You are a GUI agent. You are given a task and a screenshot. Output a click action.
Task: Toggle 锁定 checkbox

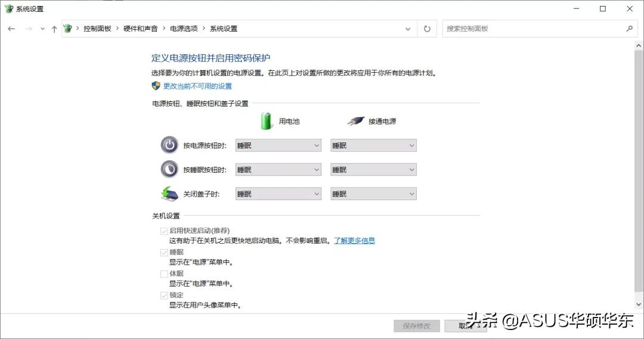click(164, 295)
